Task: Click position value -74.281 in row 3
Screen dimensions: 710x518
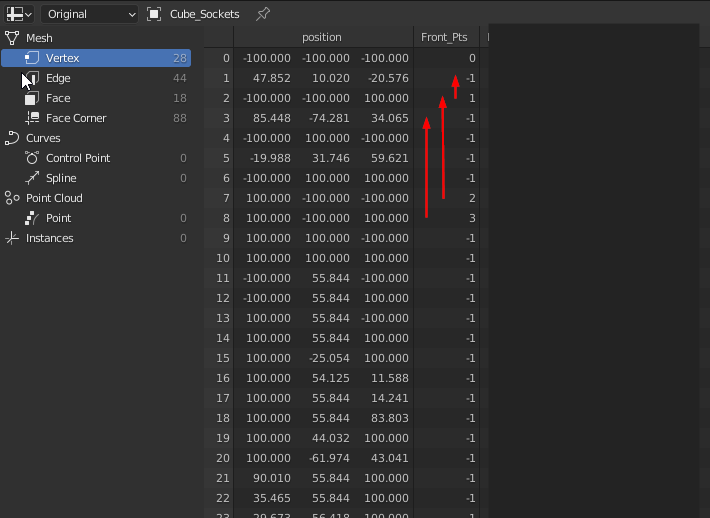Action: tap(329, 118)
